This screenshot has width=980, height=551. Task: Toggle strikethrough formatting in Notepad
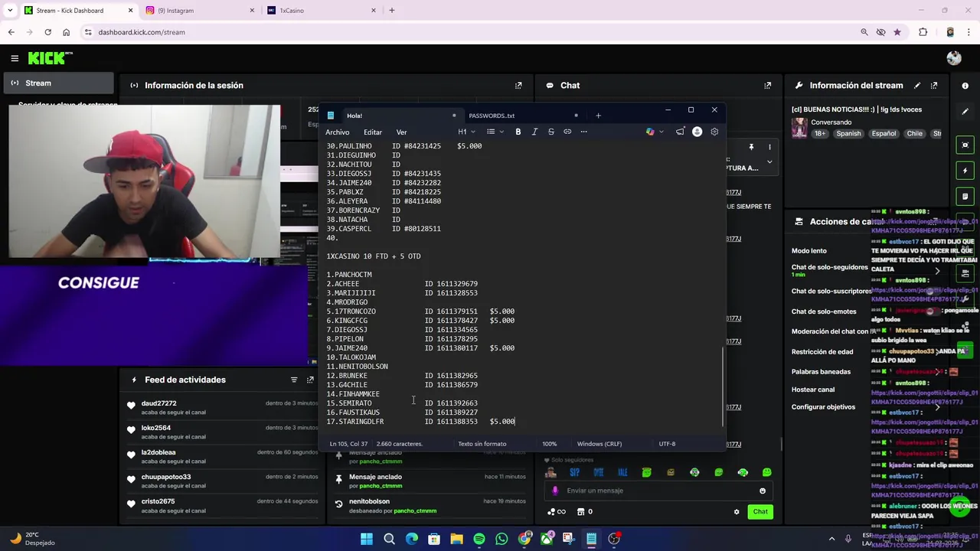(550, 132)
